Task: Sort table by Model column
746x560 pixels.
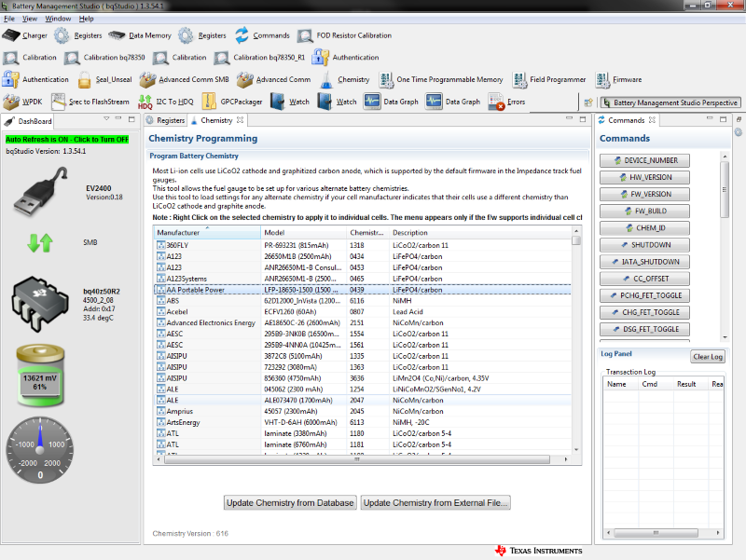Action: [304, 232]
